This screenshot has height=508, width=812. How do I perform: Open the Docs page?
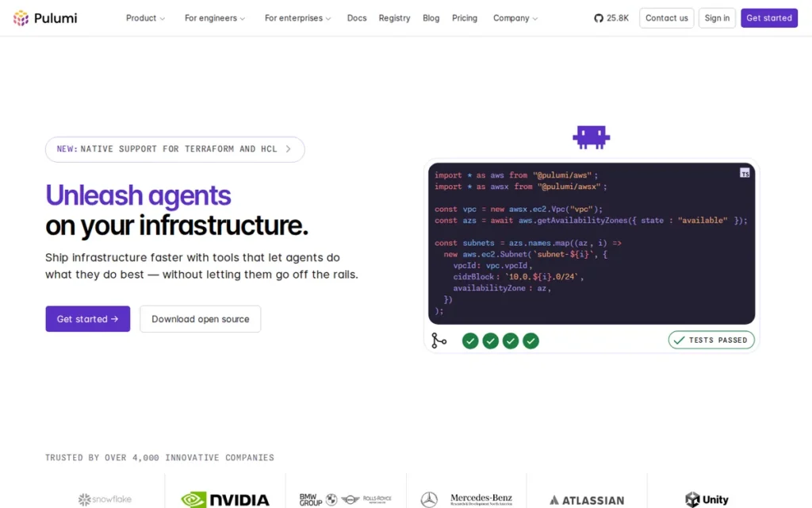click(357, 18)
